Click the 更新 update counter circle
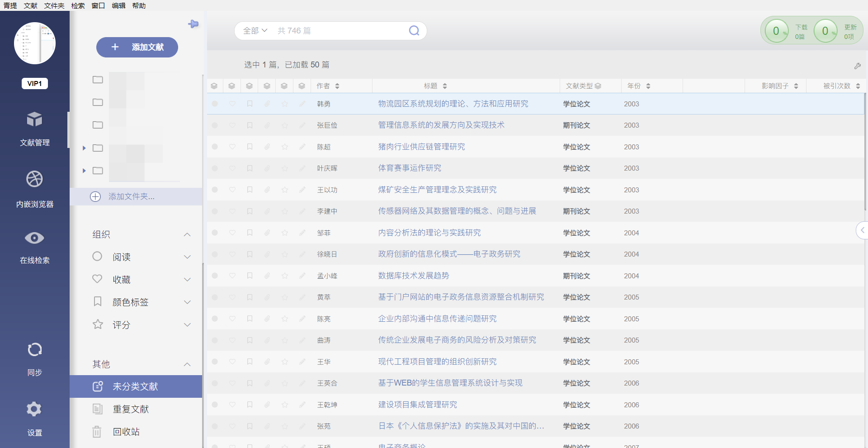Screen dimensions: 868x448 (825, 31)
